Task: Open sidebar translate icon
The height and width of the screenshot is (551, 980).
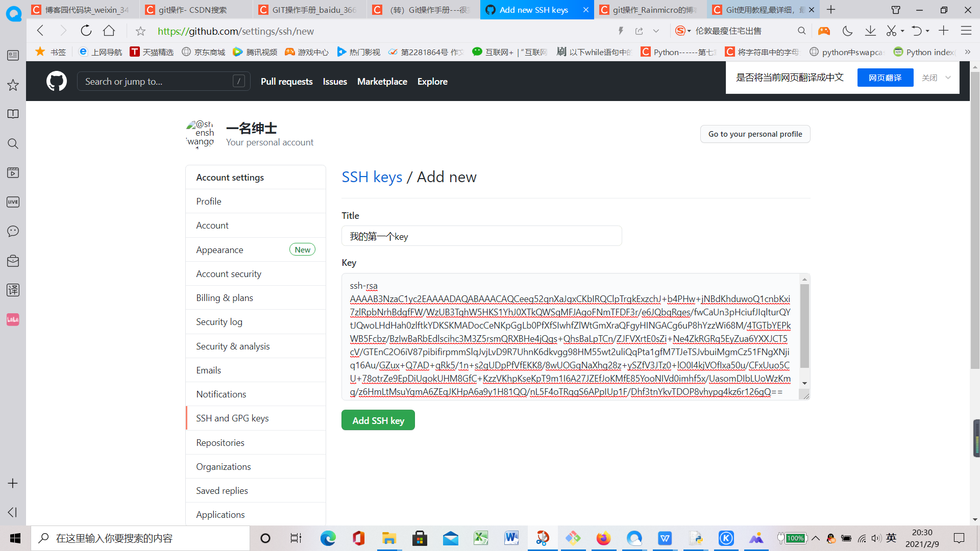Action: tap(13, 290)
